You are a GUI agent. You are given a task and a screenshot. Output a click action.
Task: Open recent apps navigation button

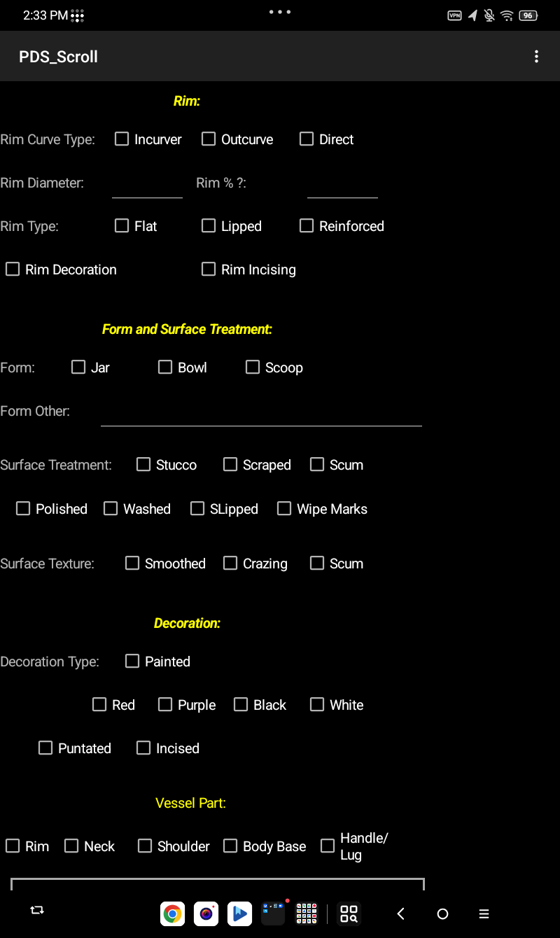[x=484, y=913]
